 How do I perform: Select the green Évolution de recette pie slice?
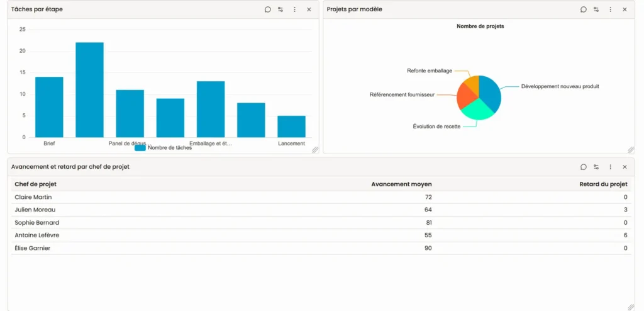tap(477, 110)
